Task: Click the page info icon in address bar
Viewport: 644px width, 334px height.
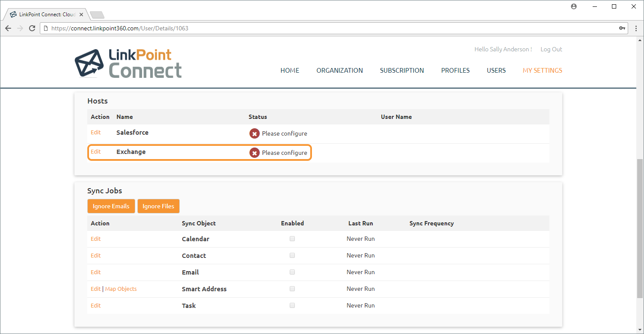Action: [x=45, y=28]
